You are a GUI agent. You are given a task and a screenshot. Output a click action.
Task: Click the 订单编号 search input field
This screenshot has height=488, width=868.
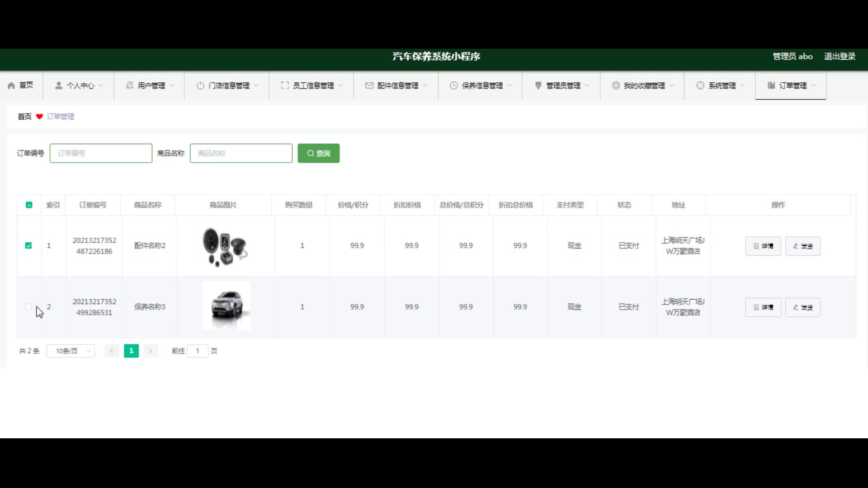(101, 153)
